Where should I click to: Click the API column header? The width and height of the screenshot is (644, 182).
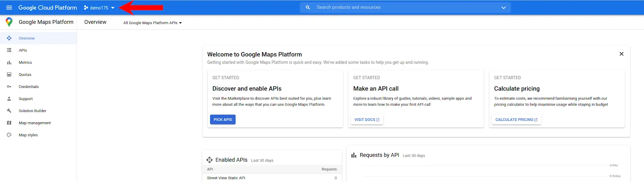210,169
